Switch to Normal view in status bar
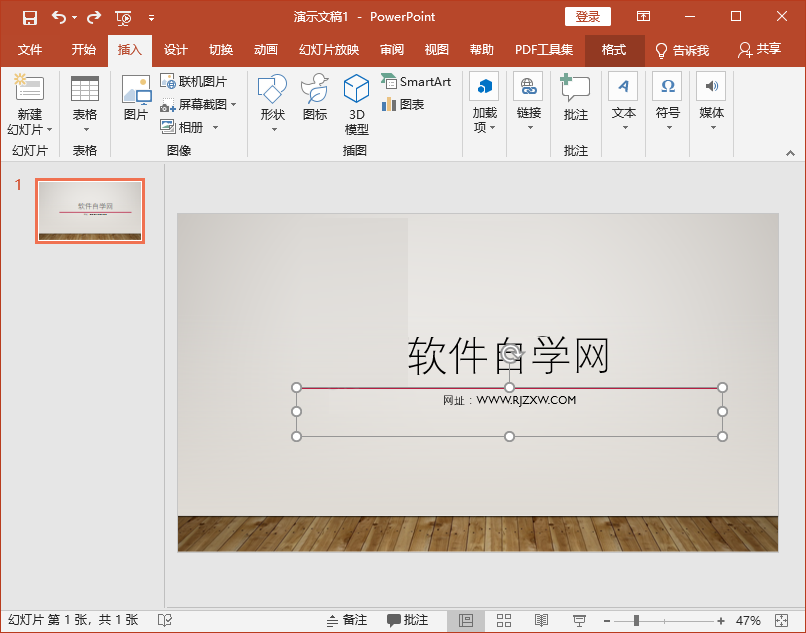 click(466, 621)
